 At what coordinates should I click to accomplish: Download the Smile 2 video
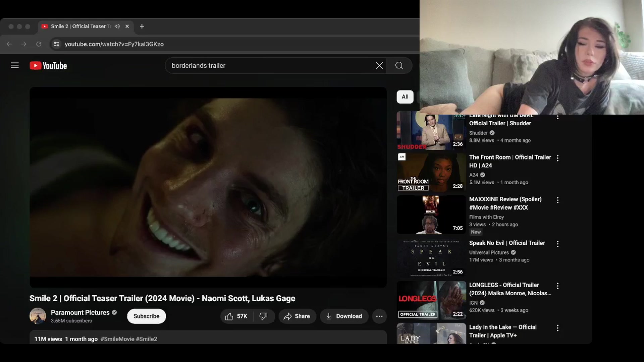coord(344,316)
